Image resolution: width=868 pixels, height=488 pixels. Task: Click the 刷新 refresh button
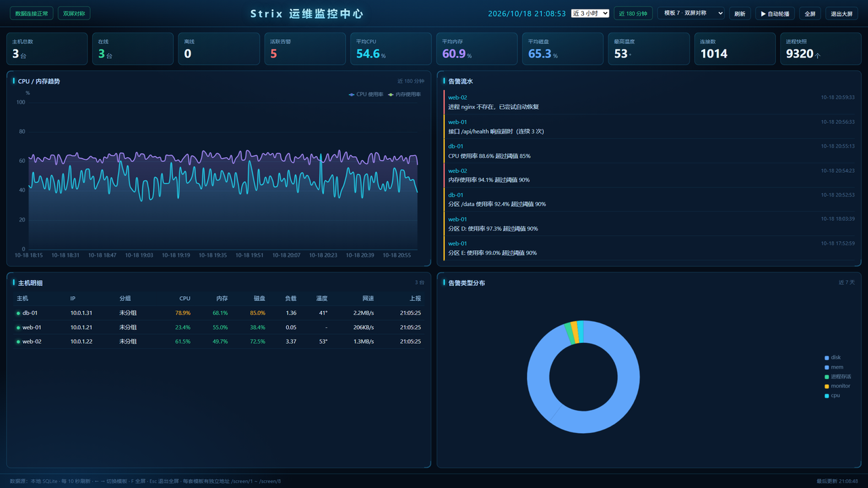click(740, 14)
